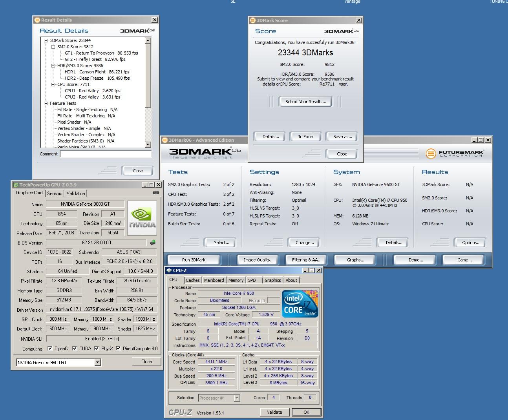Click the GPU-Z title bar icon
The width and height of the screenshot is (508, 420).
[16, 185]
